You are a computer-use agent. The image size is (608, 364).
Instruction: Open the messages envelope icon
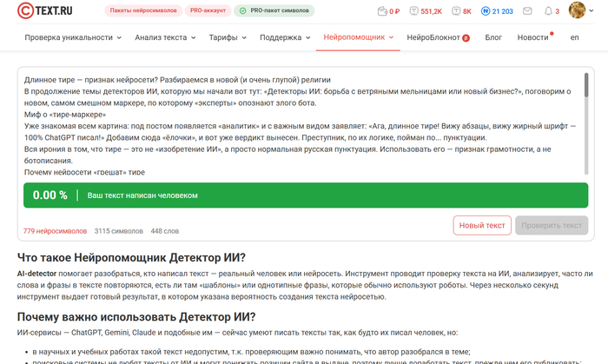[x=527, y=11]
